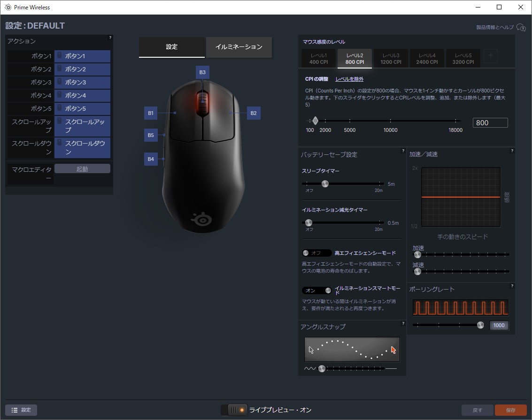
Task: Click the polling rate 1000 value box
Action: point(499,325)
